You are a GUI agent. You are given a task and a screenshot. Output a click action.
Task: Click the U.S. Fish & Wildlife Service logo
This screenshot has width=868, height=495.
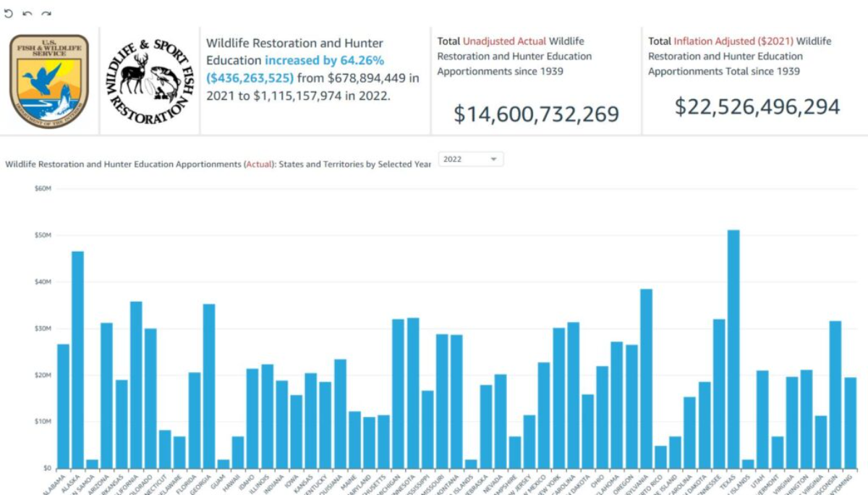click(x=49, y=81)
